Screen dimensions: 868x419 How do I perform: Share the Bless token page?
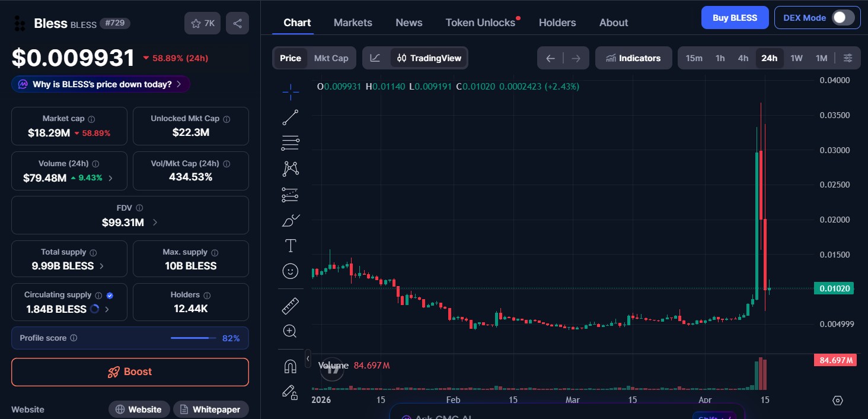[237, 23]
